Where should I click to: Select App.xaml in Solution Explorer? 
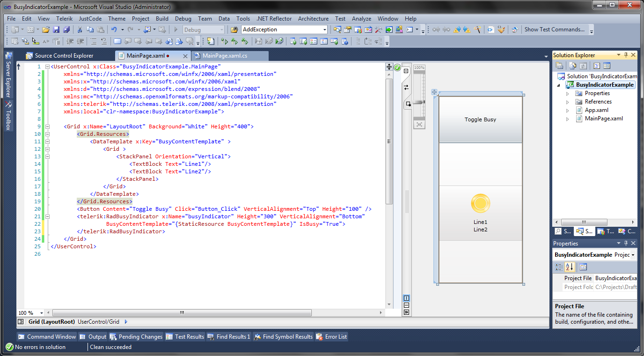click(596, 110)
